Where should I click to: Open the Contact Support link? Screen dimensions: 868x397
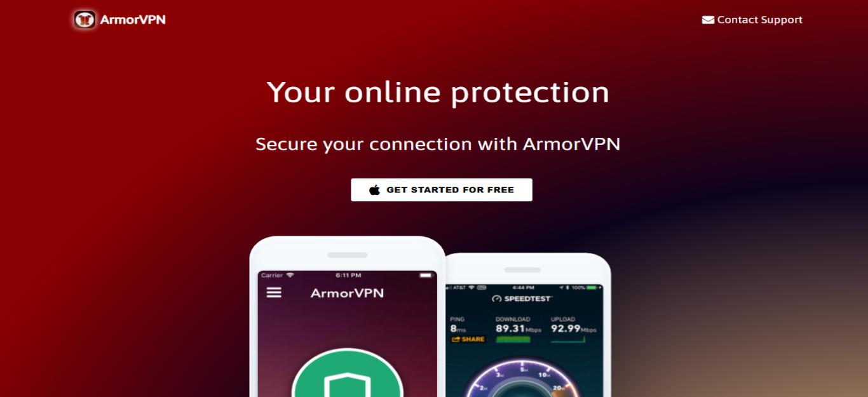pyautogui.click(x=752, y=20)
